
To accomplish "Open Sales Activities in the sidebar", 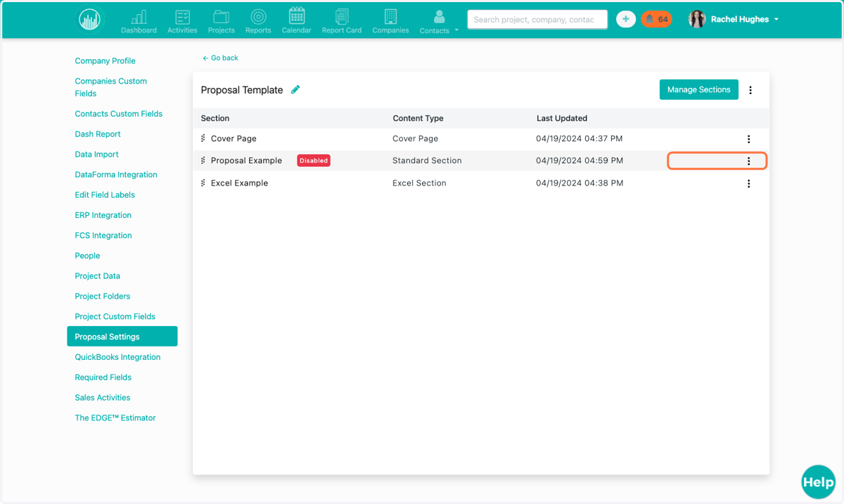I will [x=103, y=398].
